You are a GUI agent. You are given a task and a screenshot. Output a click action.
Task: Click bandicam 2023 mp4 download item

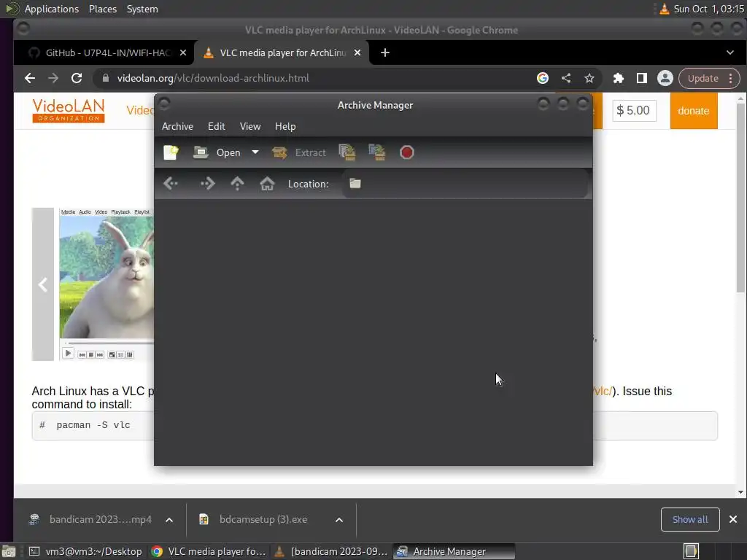(90, 519)
